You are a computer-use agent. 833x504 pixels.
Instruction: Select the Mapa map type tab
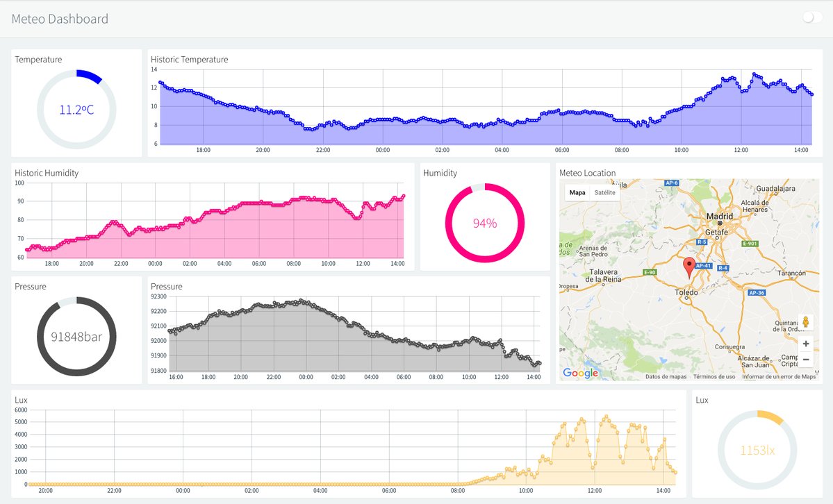[x=577, y=192]
